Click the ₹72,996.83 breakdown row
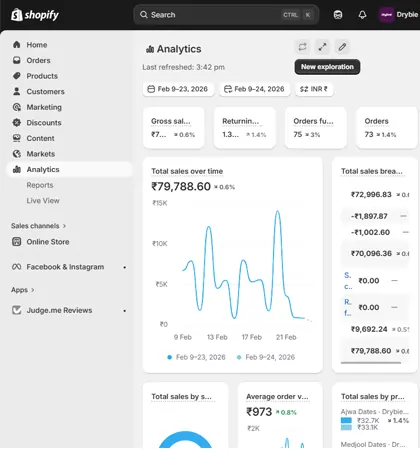The image size is (420, 450). pos(375,194)
